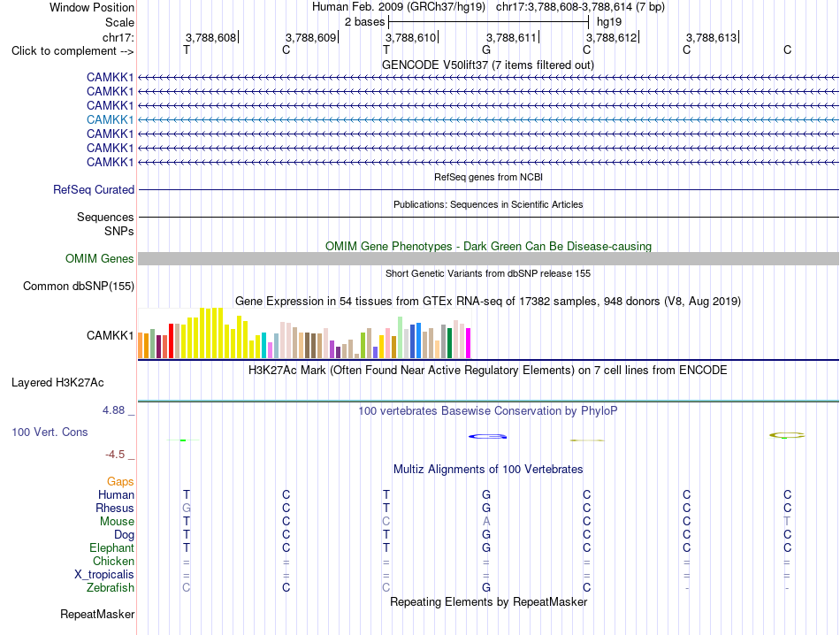Open the RefSeq Curated track label
The image size is (840, 635).
point(94,189)
